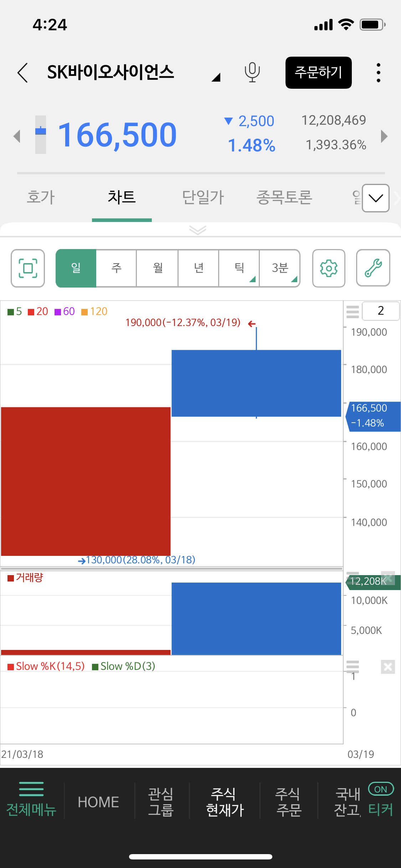Close the Slow stochastic panel
Viewport: 401px width, 868px height.
(x=388, y=667)
